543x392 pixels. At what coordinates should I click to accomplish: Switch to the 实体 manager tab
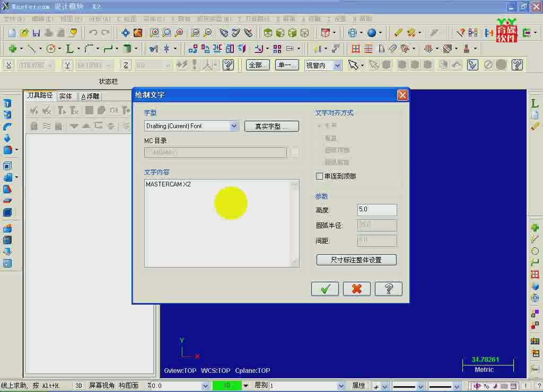[65, 96]
